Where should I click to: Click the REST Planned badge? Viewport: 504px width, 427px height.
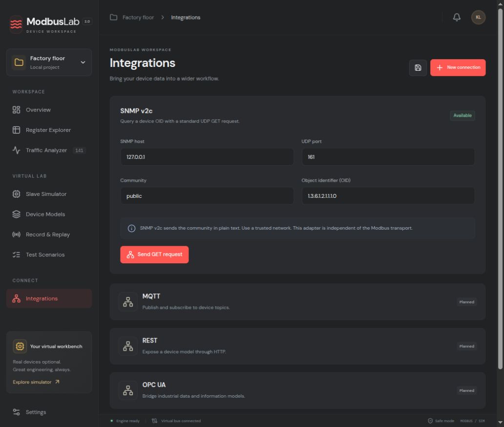coord(467,346)
